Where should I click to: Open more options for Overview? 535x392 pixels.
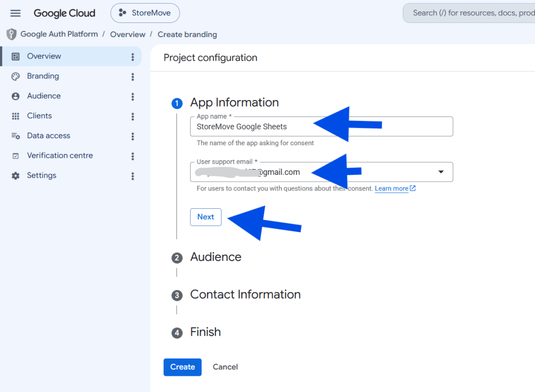point(133,57)
